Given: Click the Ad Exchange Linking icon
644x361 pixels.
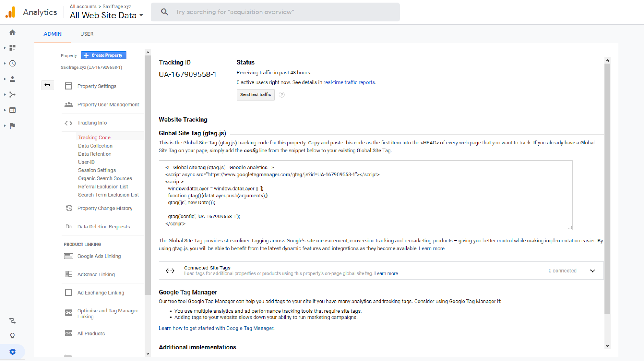Looking at the screenshot, I should 69,293.
